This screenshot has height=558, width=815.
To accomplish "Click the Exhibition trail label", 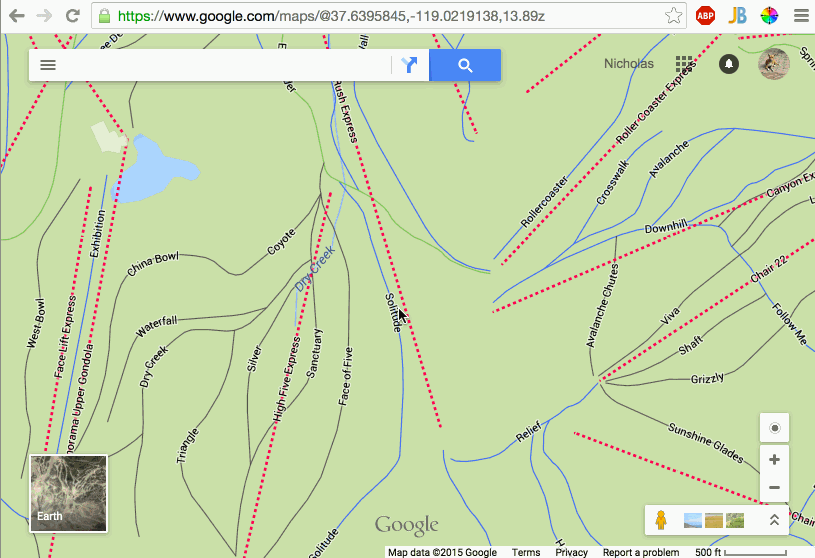I will 98,233.
